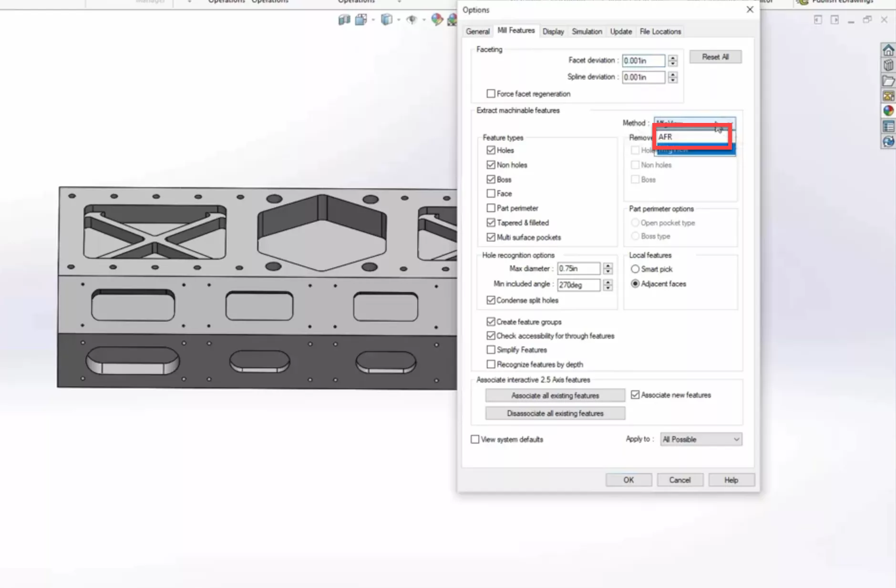
Task: Click the Facet deviation input field
Action: click(x=643, y=61)
